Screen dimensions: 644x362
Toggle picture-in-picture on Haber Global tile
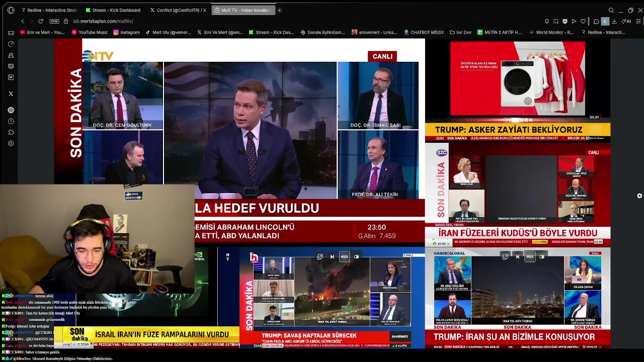click(506, 256)
